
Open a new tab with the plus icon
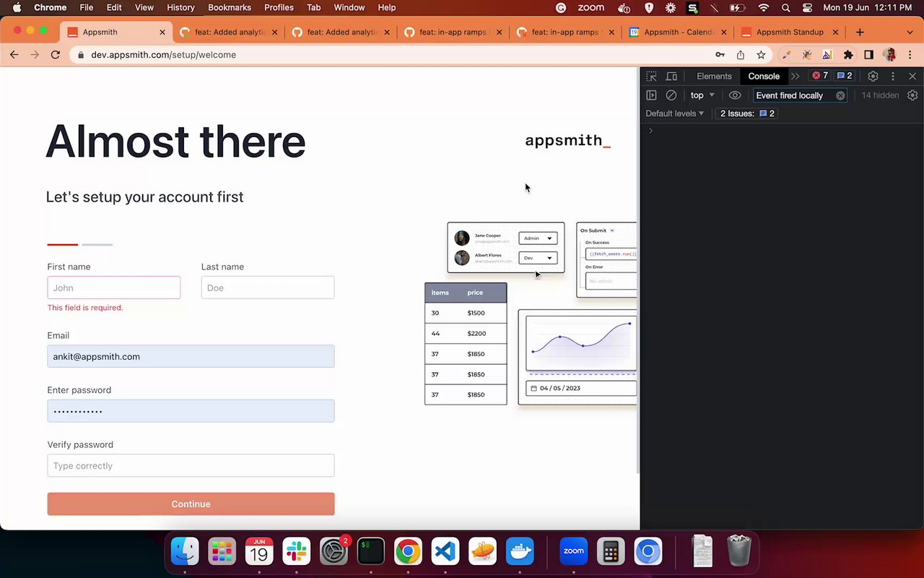(860, 33)
